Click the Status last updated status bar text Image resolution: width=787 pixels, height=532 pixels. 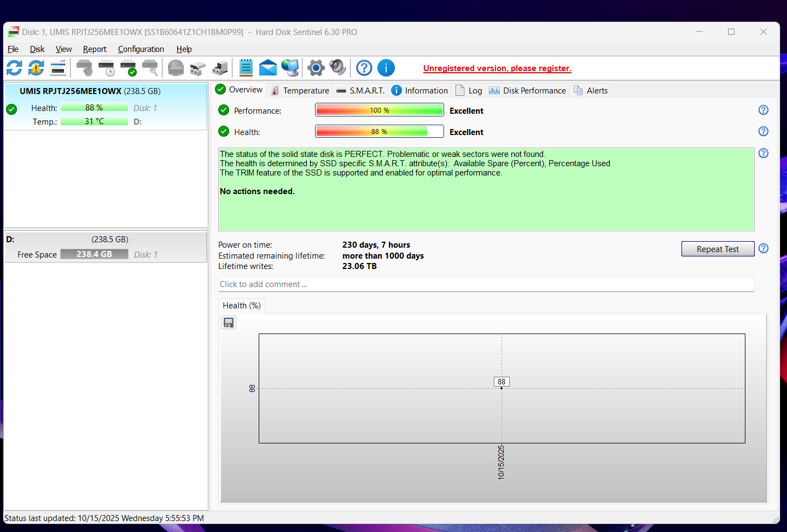[x=104, y=518]
